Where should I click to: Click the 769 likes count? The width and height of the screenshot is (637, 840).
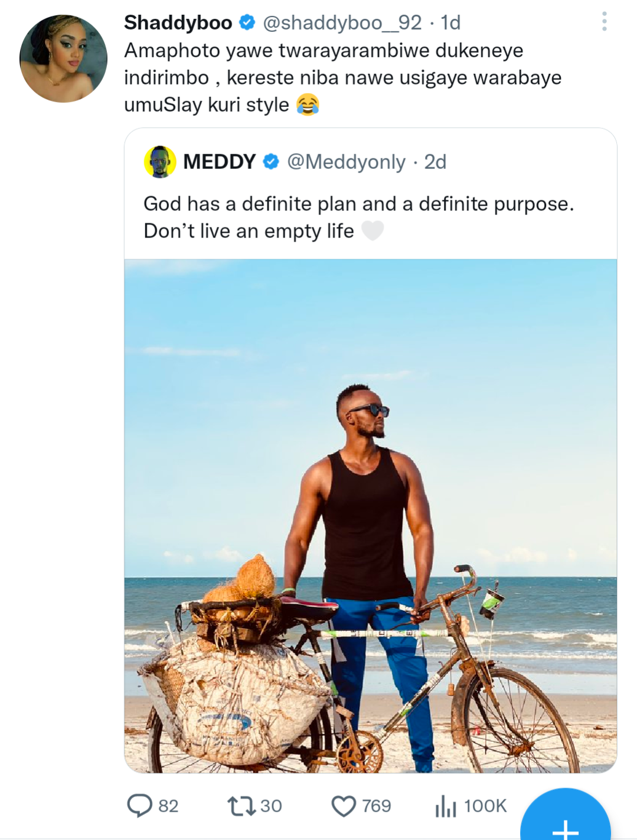tap(376, 806)
